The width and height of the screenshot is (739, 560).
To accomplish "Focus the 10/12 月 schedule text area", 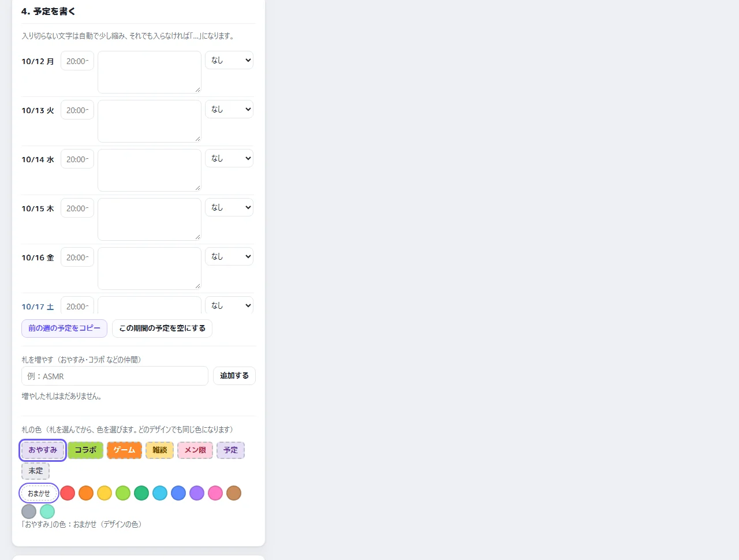I will point(150,72).
